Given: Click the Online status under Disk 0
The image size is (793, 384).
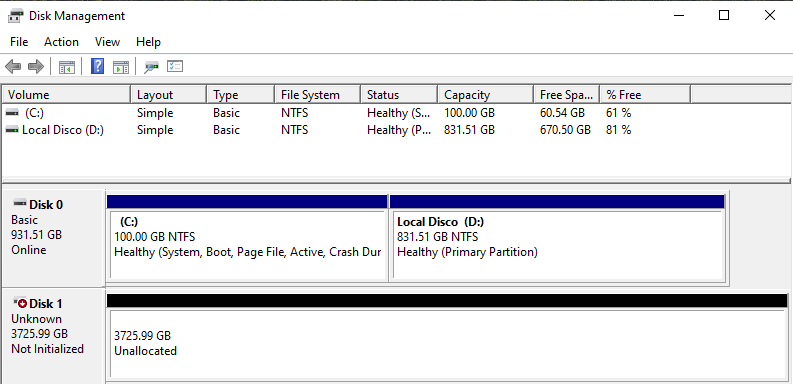Looking at the screenshot, I should 29,250.
